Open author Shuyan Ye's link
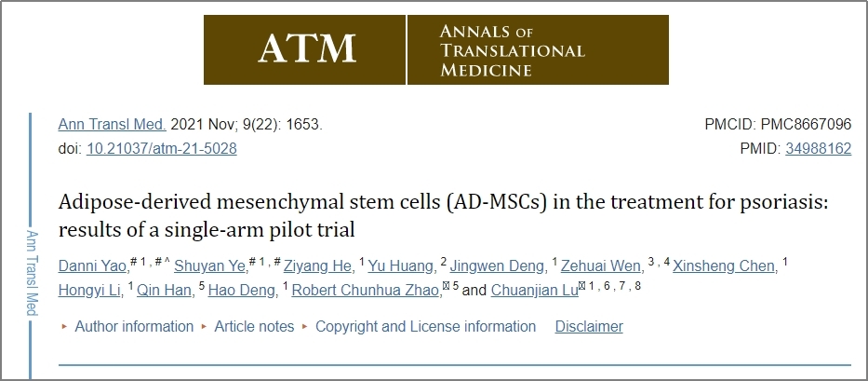Image resolution: width=868 pixels, height=381 pixels. (210, 266)
